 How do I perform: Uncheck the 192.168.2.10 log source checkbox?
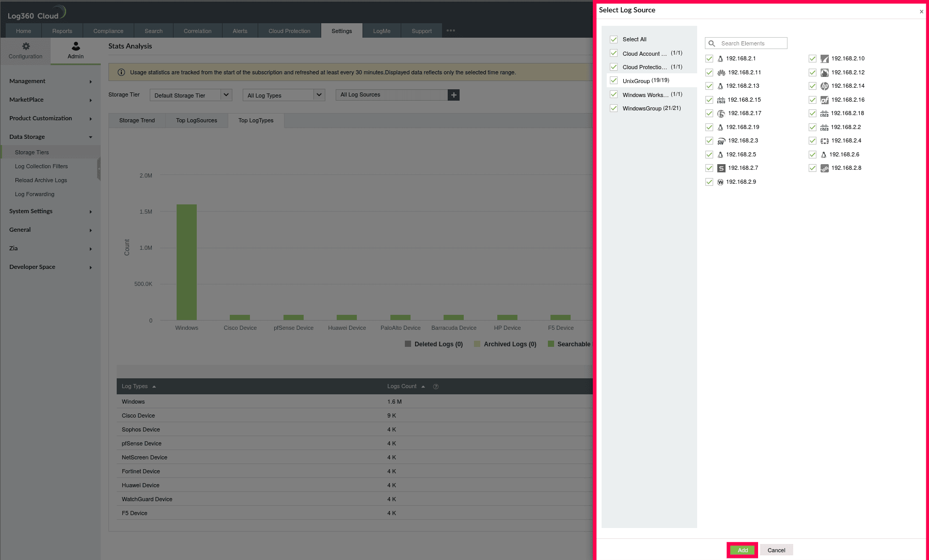812,59
